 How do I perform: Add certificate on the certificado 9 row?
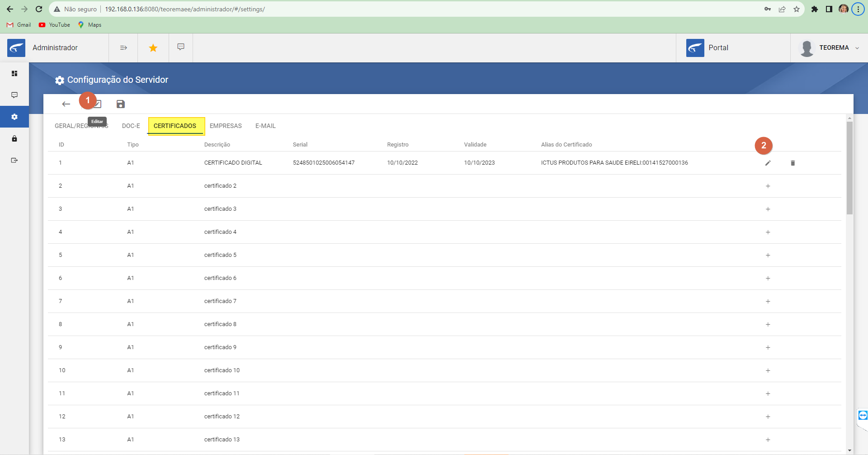768,347
